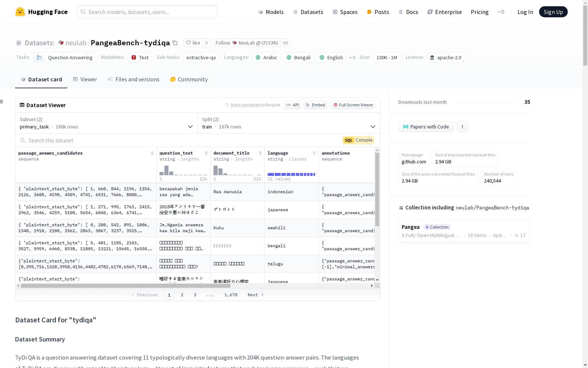Go to the Pricing page
Screen dimensions: 588x368
[x=480, y=12]
